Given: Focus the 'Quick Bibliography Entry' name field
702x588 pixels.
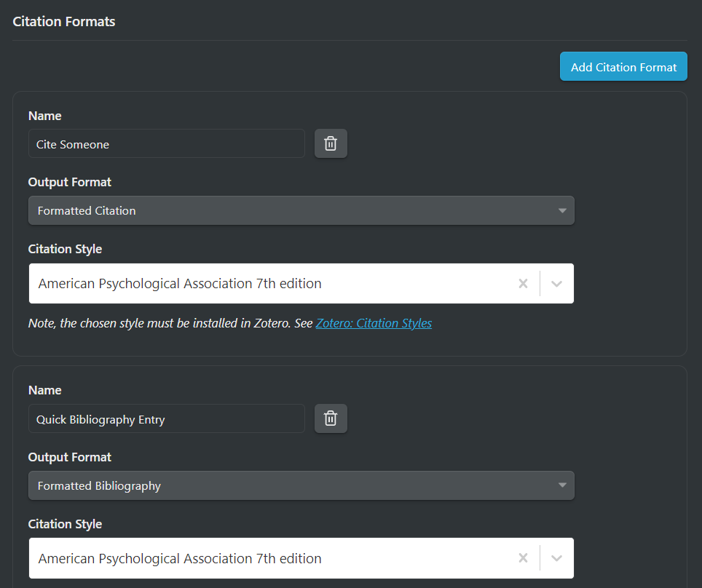Looking at the screenshot, I should click(166, 419).
